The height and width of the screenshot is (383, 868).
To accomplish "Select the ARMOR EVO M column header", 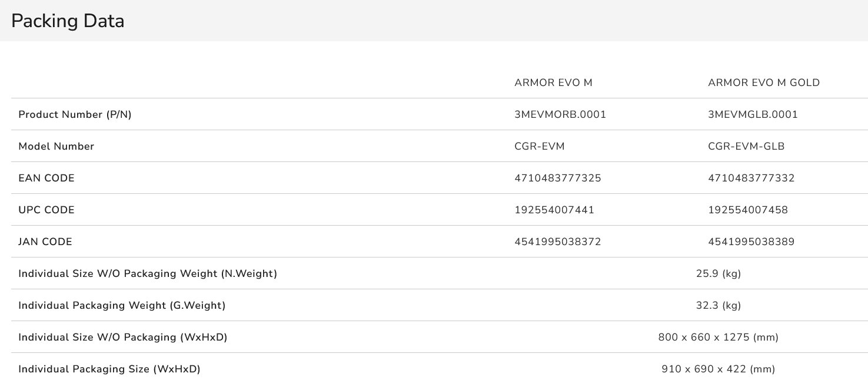I will [553, 82].
